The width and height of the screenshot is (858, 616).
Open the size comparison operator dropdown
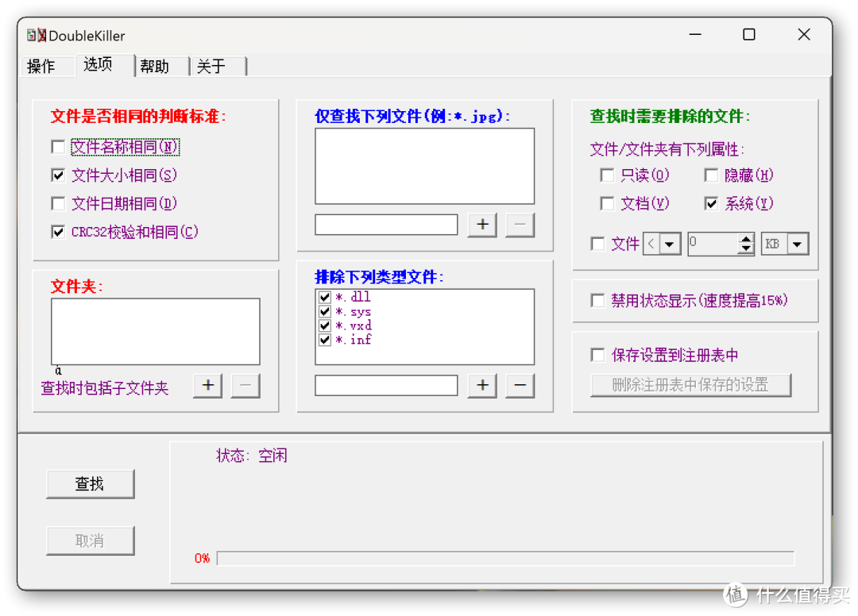(669, 244)
